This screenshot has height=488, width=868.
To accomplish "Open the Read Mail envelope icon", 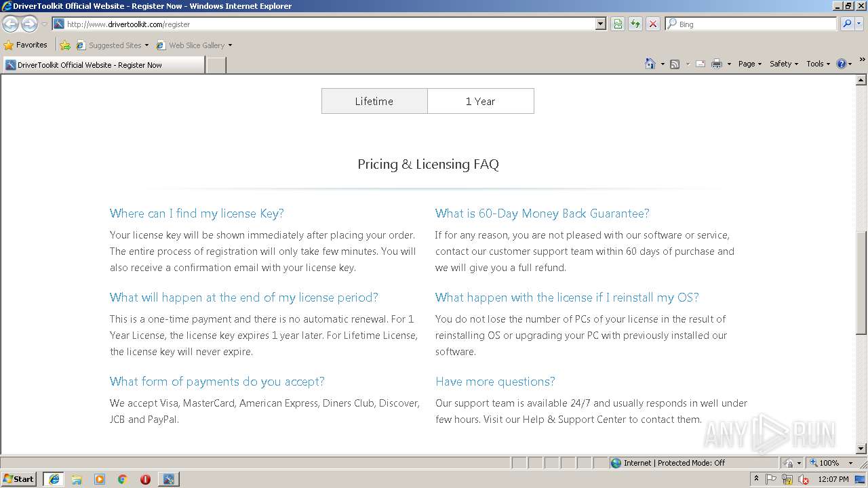I will coord(701,64).
